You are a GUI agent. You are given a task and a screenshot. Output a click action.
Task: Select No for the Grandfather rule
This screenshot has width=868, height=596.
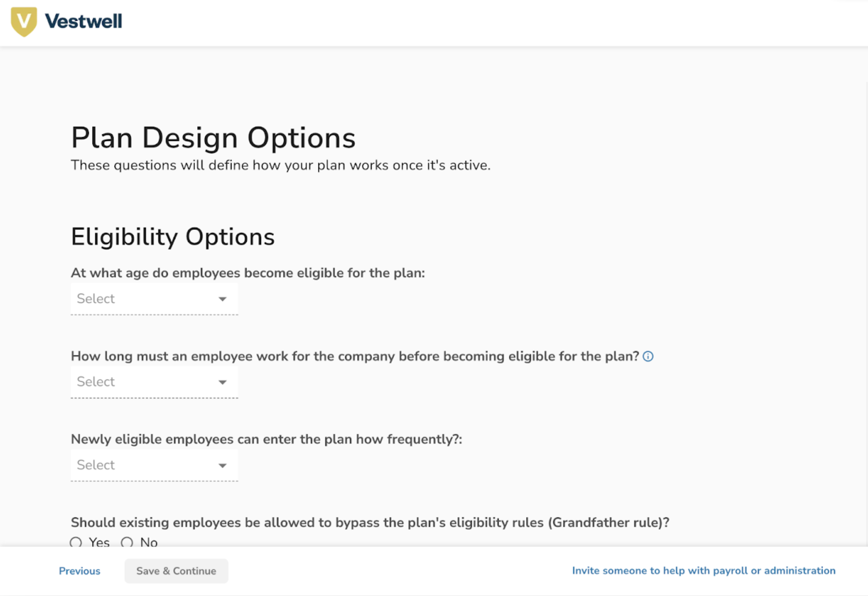[x=127, y=542]
